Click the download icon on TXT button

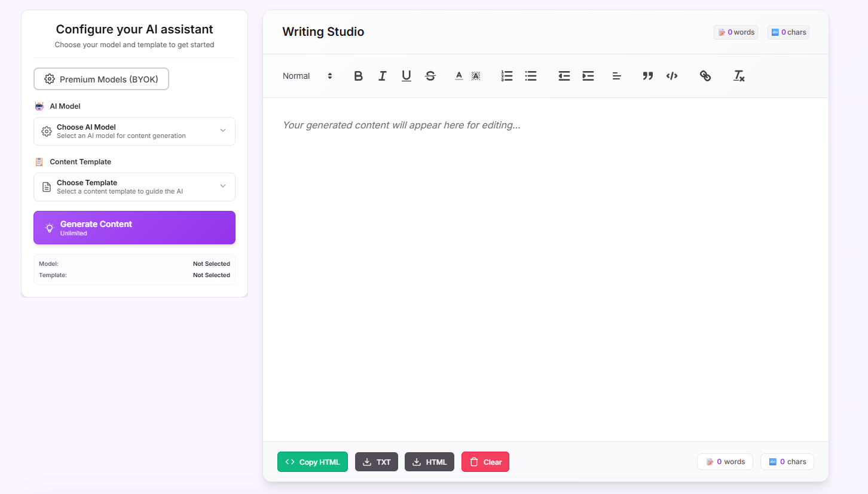click(x=367, y=462)
